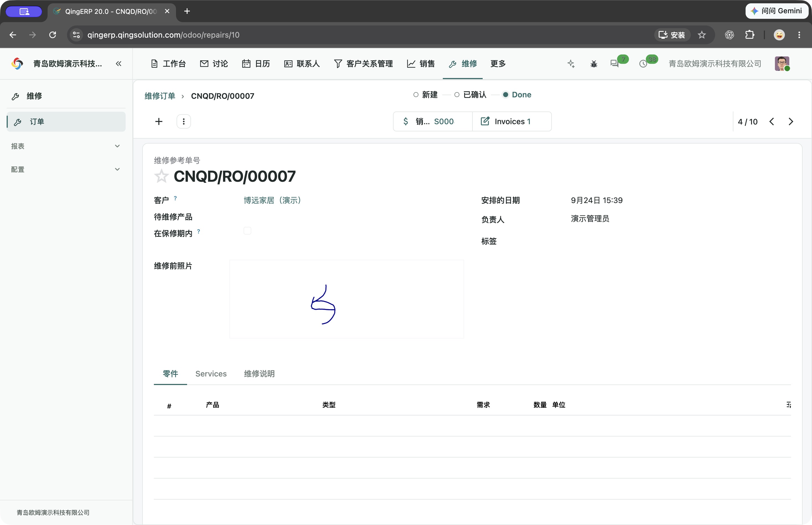Open the three-dot actions menu

[x=183, y=122]
